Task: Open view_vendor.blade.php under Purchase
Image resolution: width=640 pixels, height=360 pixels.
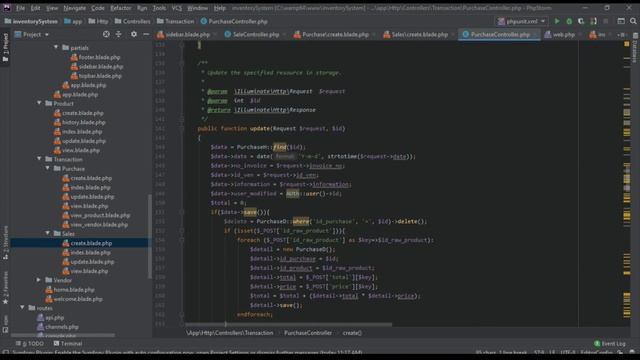Action: (x=95, y=224)
